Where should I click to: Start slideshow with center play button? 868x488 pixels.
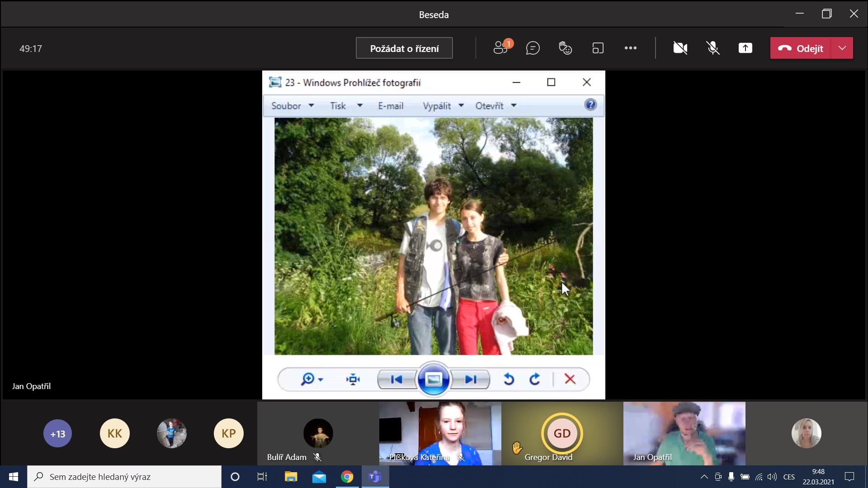tap(433, 379)
